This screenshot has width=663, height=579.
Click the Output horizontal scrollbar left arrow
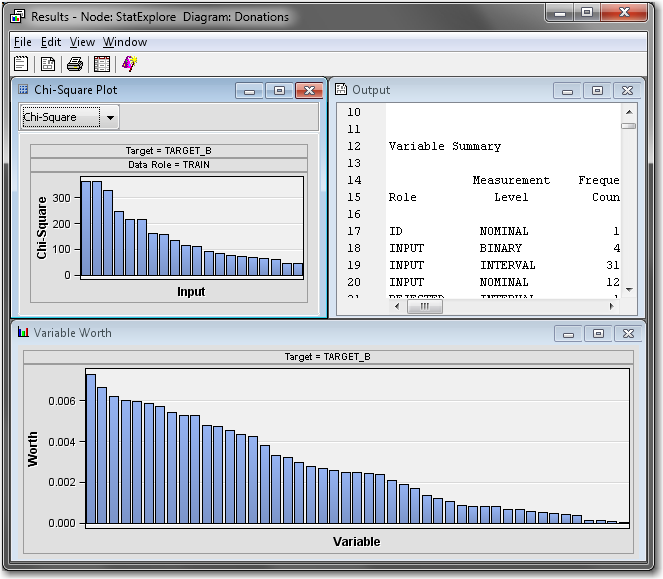(x=397, y=307)
